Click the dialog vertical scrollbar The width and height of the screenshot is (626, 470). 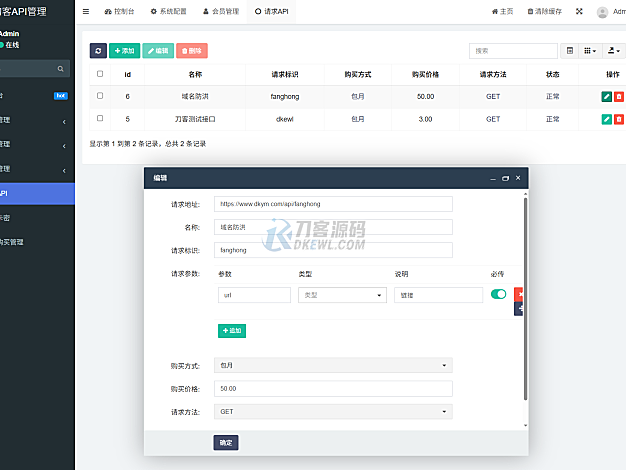click(x=525, y=299)
